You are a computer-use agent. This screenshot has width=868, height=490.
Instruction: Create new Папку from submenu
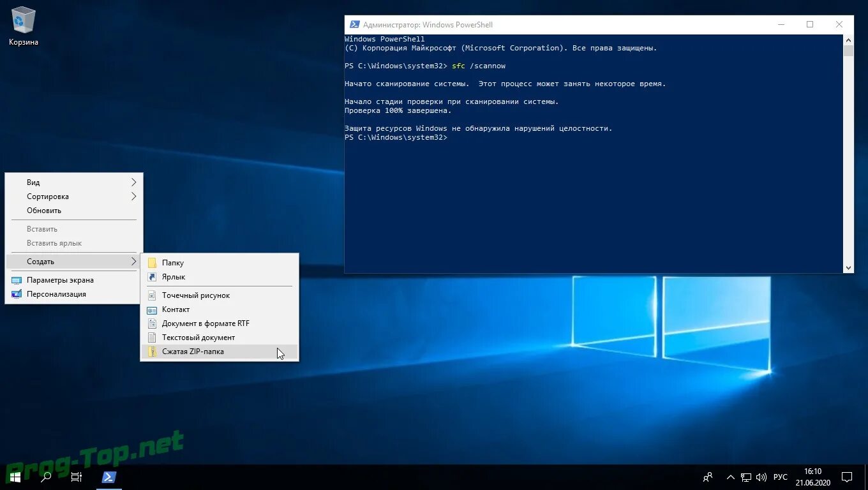[x=220, y=263]
